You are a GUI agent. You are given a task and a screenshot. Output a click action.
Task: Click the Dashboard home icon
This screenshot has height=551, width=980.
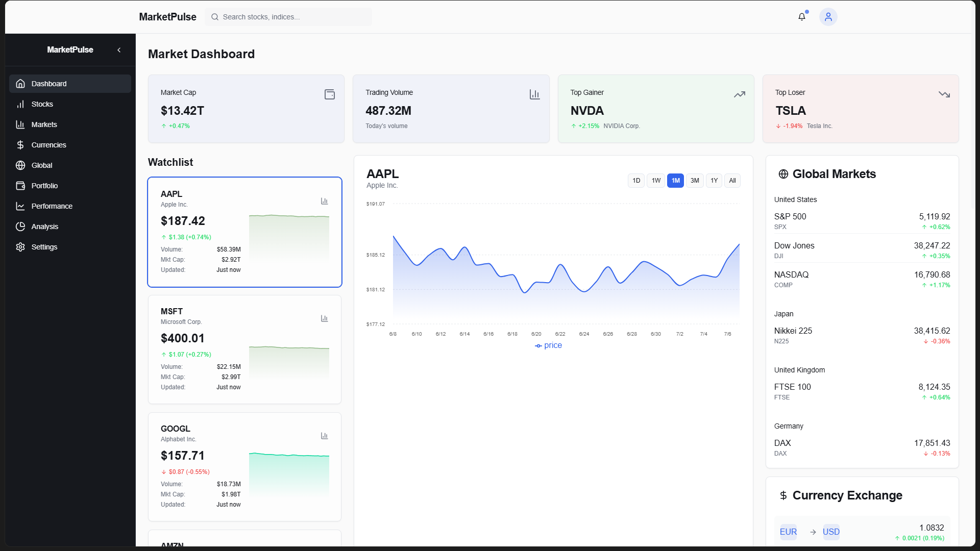20,84
